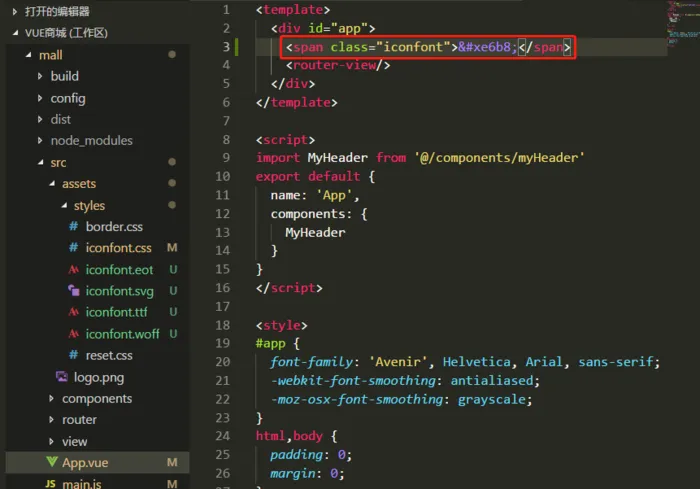Click the CSS icon of border.css
700x489 pixels.
(x=74, y=226)
